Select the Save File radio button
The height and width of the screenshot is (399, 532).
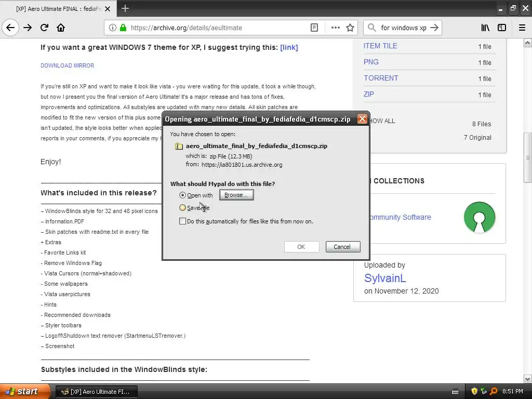point(182,208)
